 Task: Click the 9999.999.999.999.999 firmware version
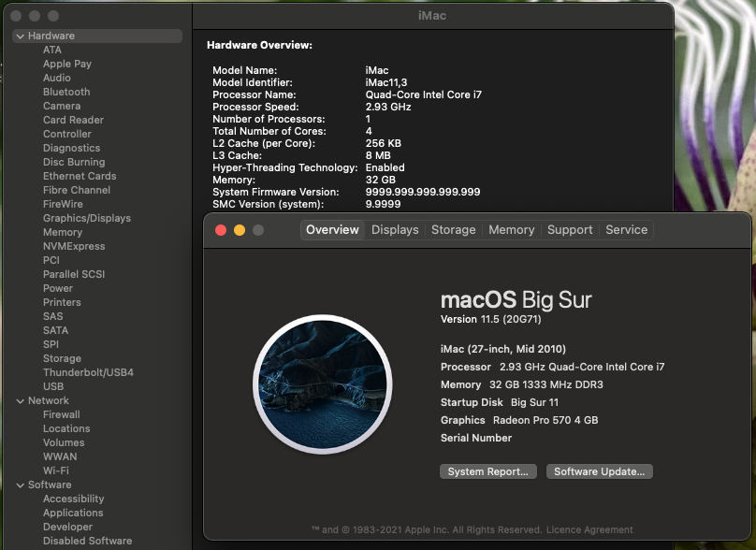423,192
